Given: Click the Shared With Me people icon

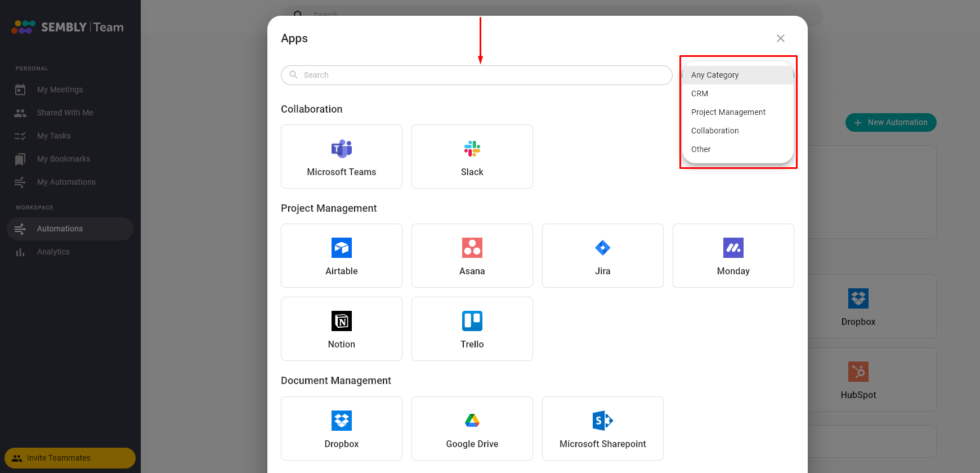Looking at the screenshot, I should coord(20,113).
